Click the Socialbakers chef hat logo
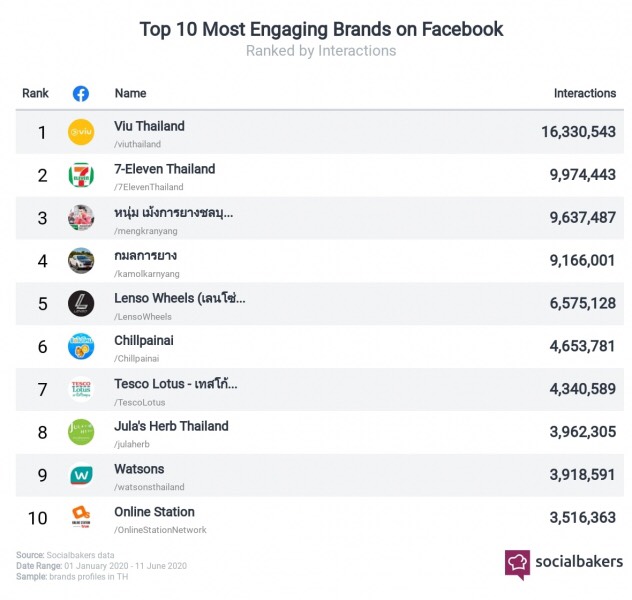The width and height of the screenshot is (632, 600). [517, 565]
